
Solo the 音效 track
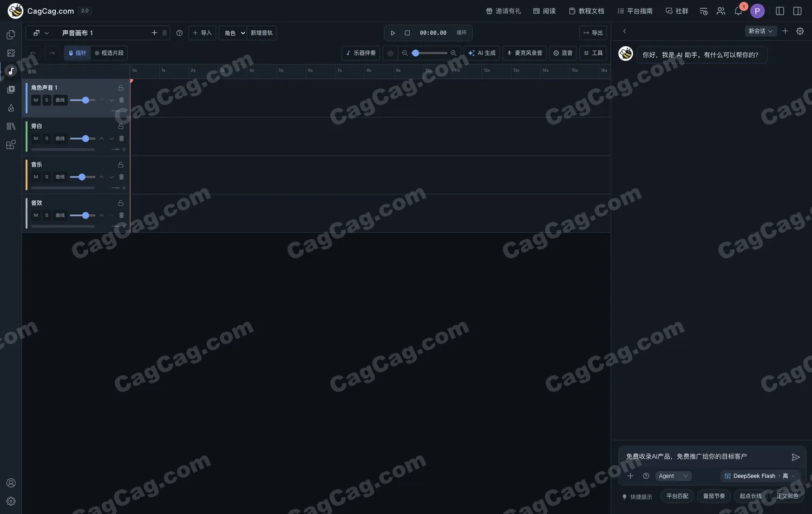tap(47, 215)
